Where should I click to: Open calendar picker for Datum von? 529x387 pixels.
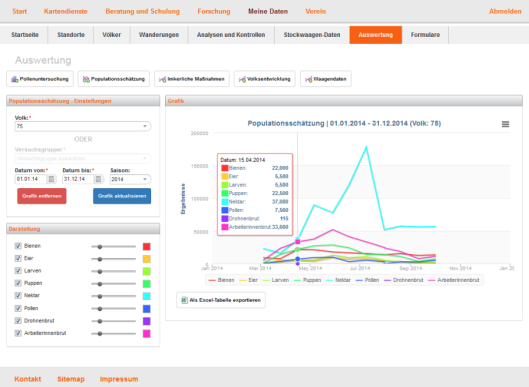[x=51, y=179]
